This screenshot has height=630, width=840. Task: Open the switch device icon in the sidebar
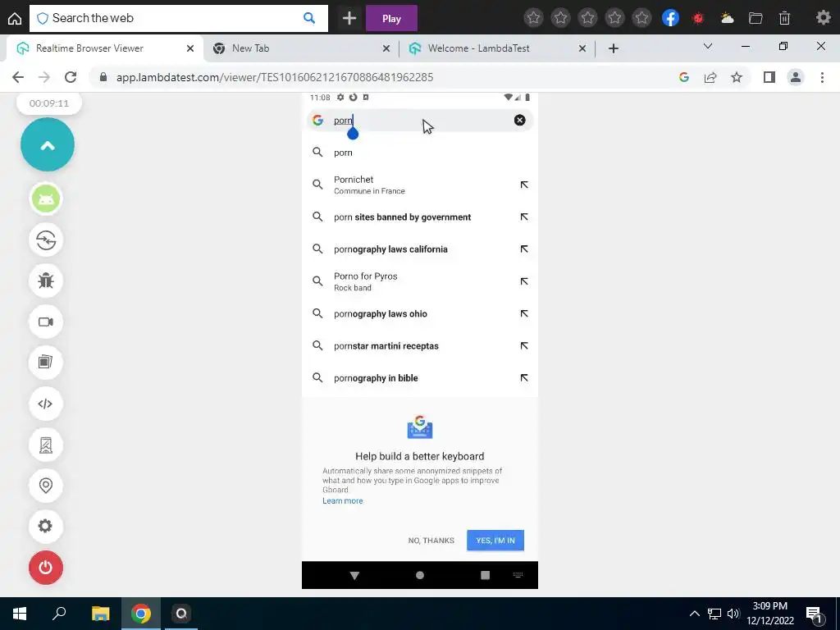tap(46, 240)
